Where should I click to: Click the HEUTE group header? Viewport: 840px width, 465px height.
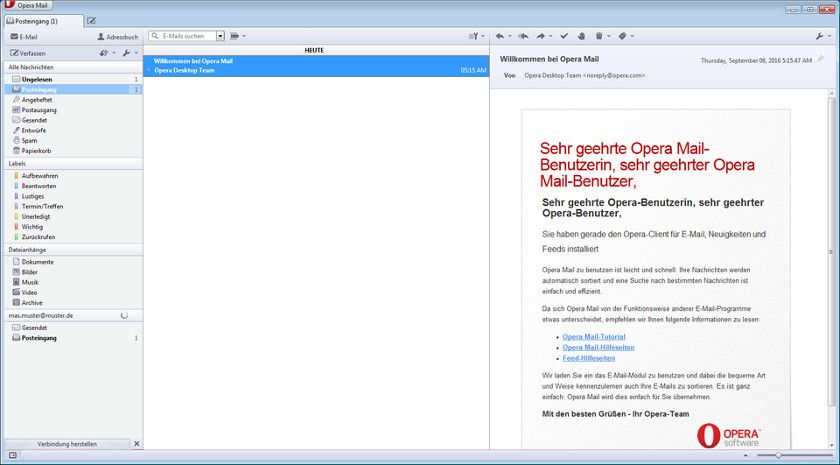(x=316, y=50)
